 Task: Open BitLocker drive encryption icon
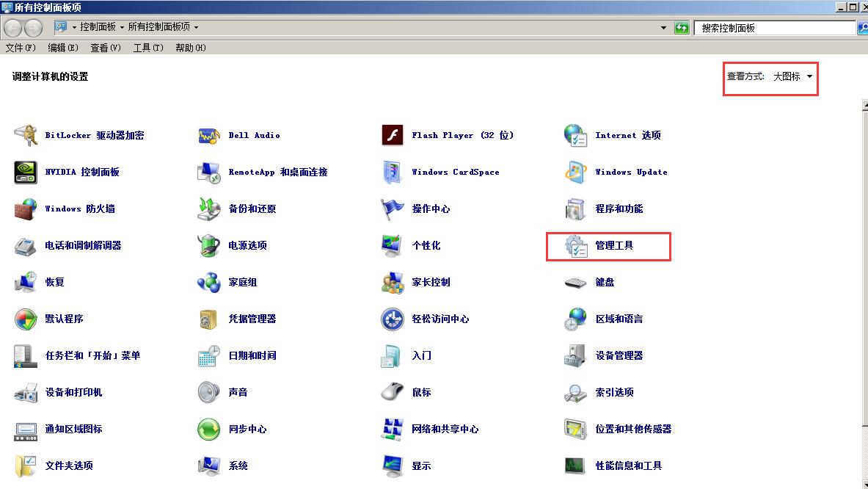click(x=26, y=135)
